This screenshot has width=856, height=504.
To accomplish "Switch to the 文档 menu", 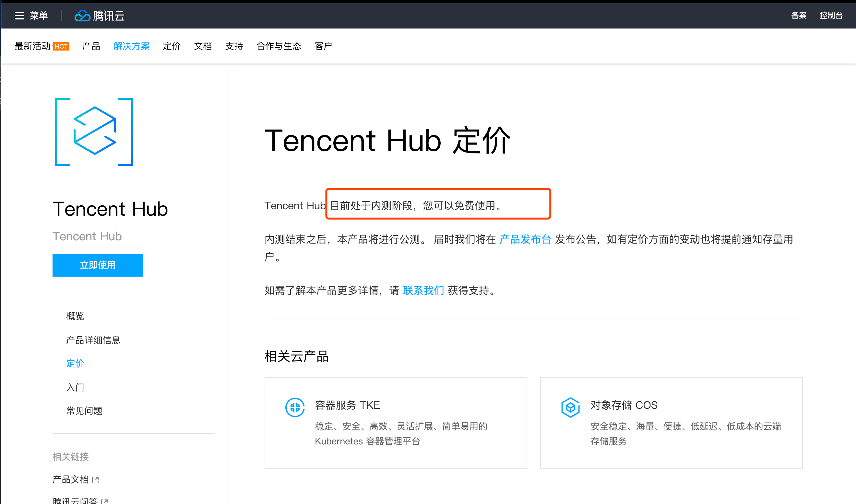I will [203, 46].
